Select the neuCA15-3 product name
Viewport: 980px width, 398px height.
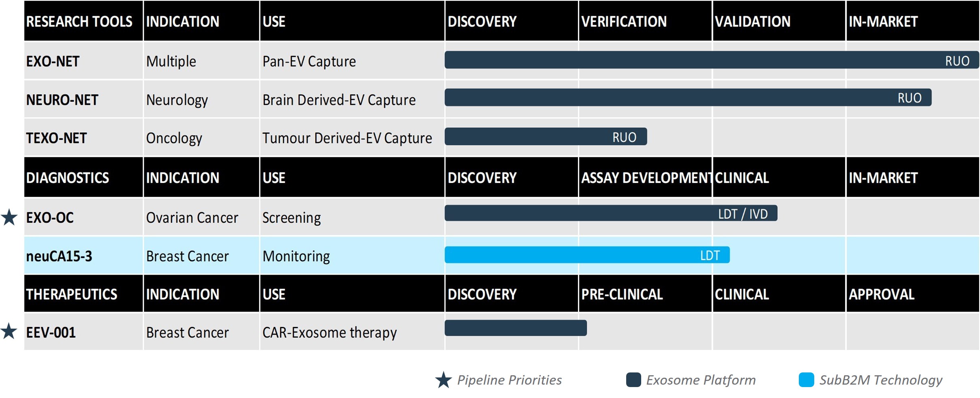click(59, 256)
